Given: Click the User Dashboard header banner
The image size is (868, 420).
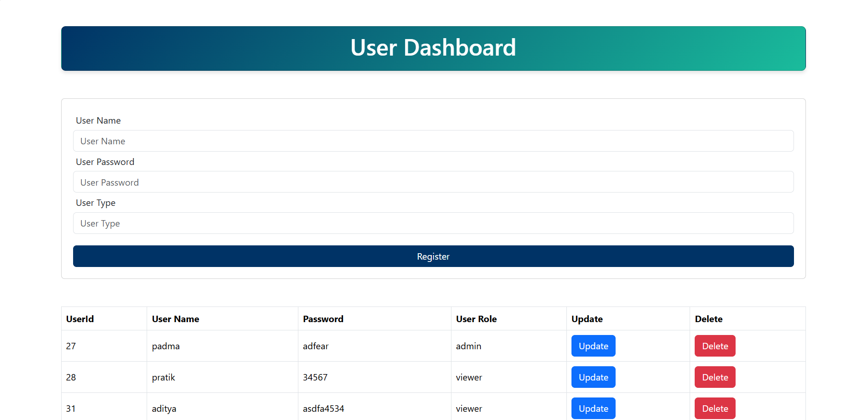Looking at the screenshot, I should 433,48.
